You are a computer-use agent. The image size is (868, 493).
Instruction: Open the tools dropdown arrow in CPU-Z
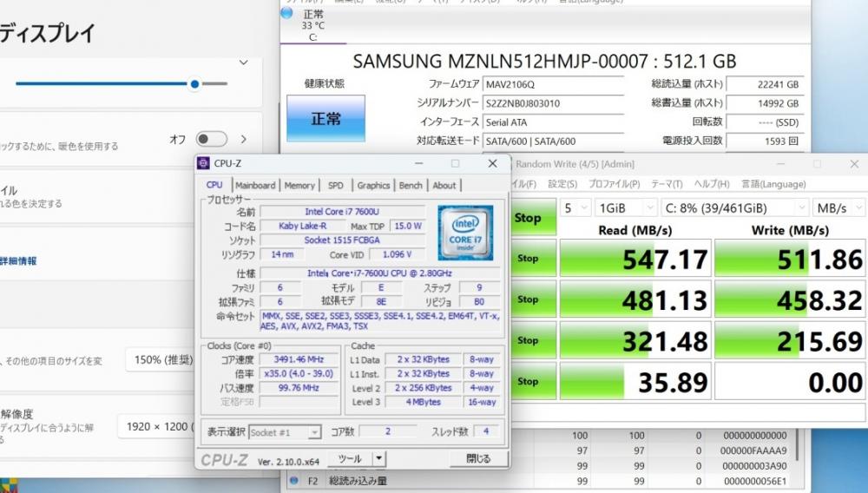[x=378, y=458]
